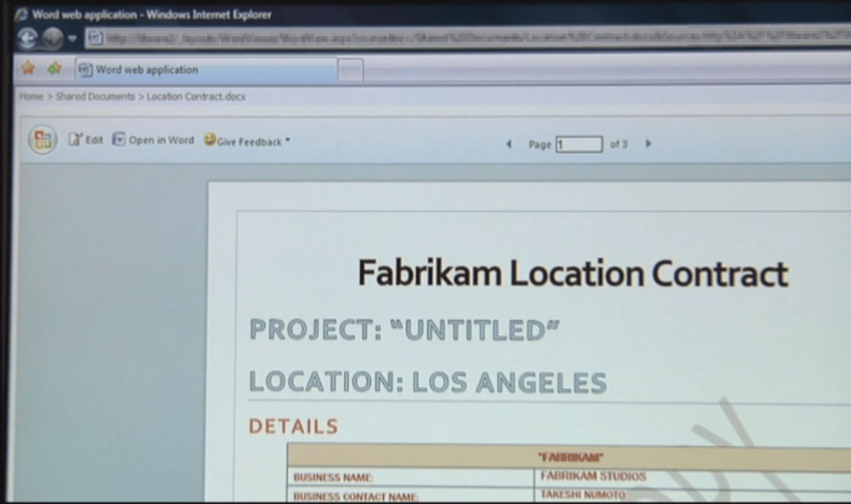Click the Give Feedback label

click(x=249, y=142)
